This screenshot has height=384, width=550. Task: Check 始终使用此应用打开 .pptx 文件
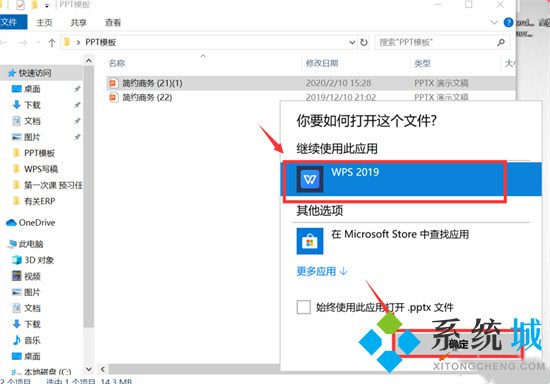[303, 308]
